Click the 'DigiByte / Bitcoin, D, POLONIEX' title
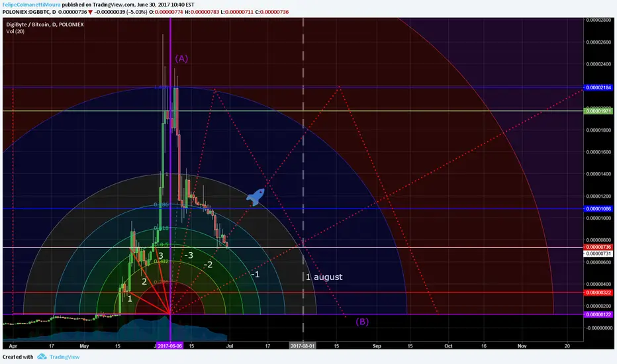Viewport: 617px width, 364px height. point(45,24)
